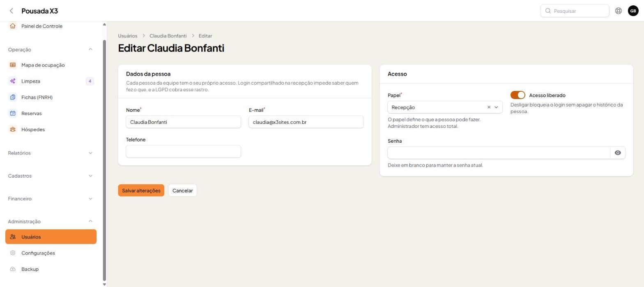644x287 pixels.
Task: Focus the Telefone input field
Action: click(x=183, y=151)
